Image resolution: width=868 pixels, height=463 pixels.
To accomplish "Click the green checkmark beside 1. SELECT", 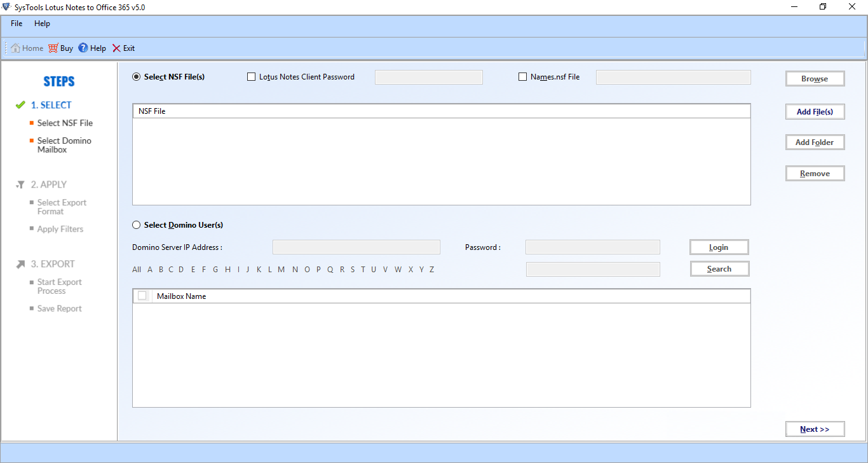I will [x=20, y=105].
